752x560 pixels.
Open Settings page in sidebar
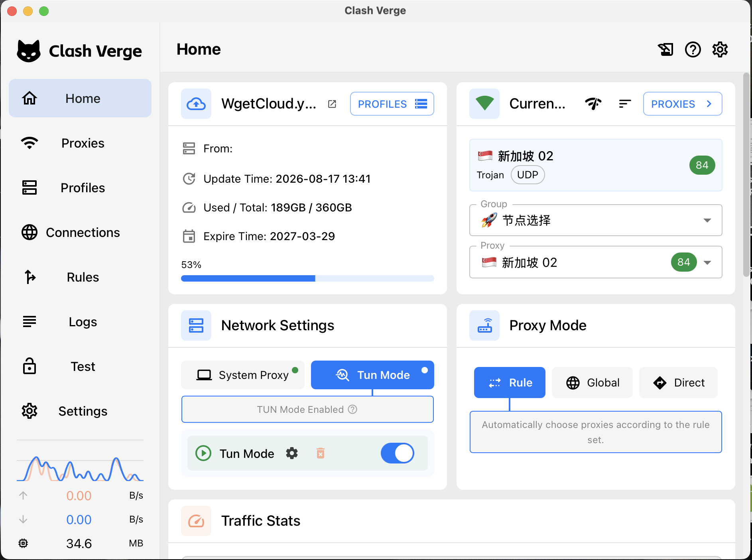tap(80, 411)
